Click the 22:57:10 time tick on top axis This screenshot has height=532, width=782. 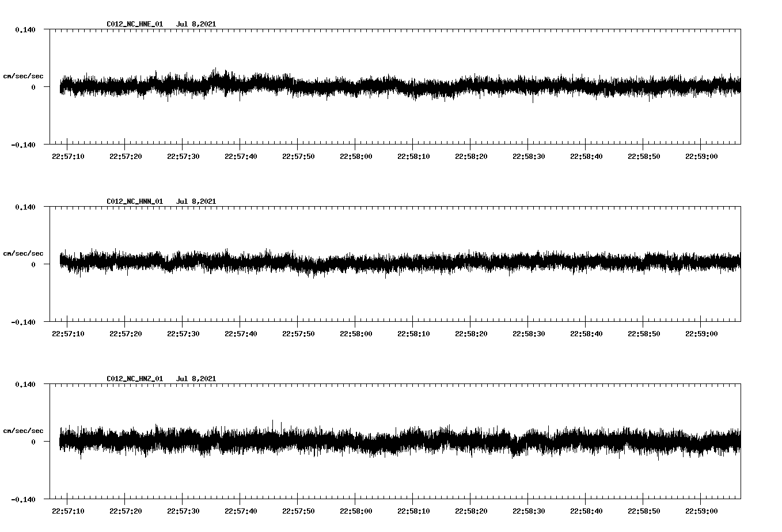click(x=68, y=155)
